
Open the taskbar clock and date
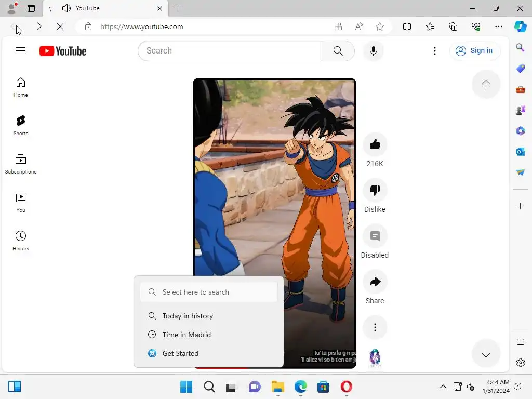[x=496, y=387]
